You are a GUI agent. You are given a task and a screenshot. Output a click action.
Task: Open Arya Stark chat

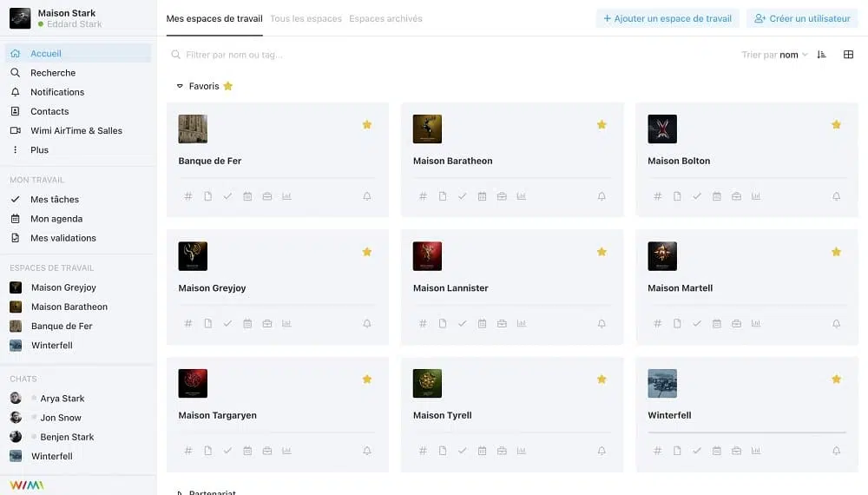click(x=78, y=398)
